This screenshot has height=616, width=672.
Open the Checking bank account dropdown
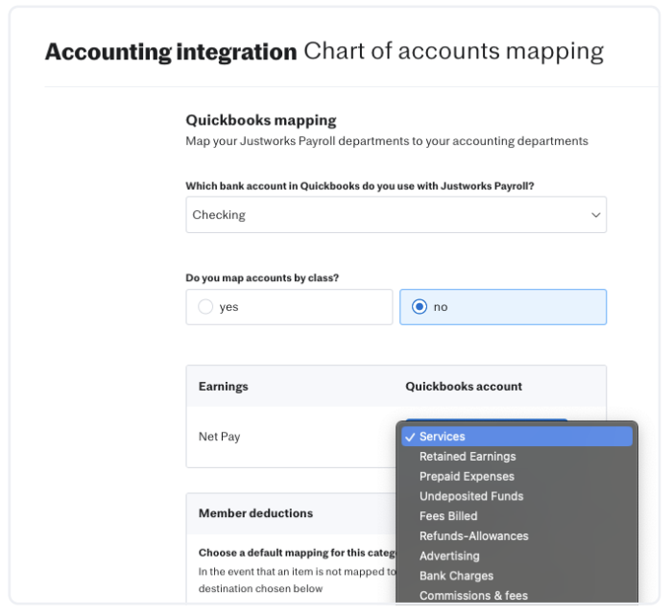396,215
